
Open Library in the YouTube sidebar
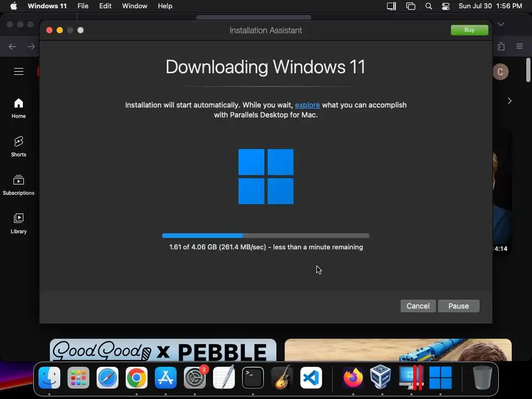[19, 224]
